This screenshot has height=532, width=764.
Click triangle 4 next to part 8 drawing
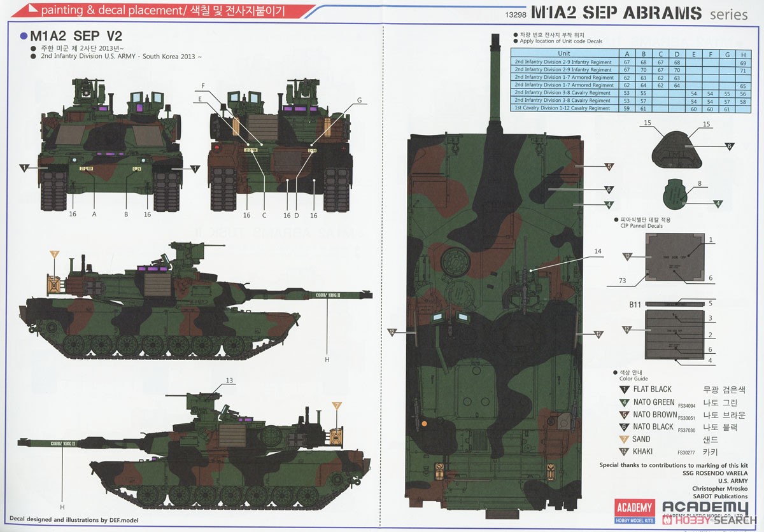click(x=718, y=204)
